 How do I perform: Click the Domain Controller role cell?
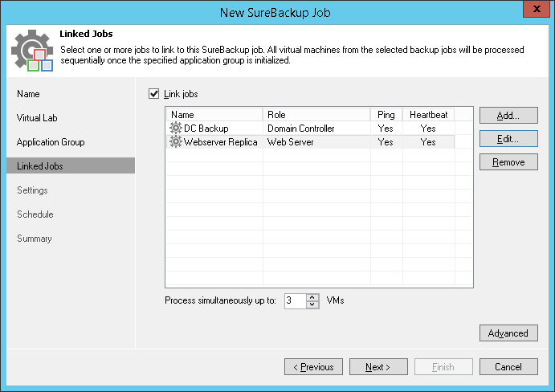pyautogui.click(x=301, y=129)
